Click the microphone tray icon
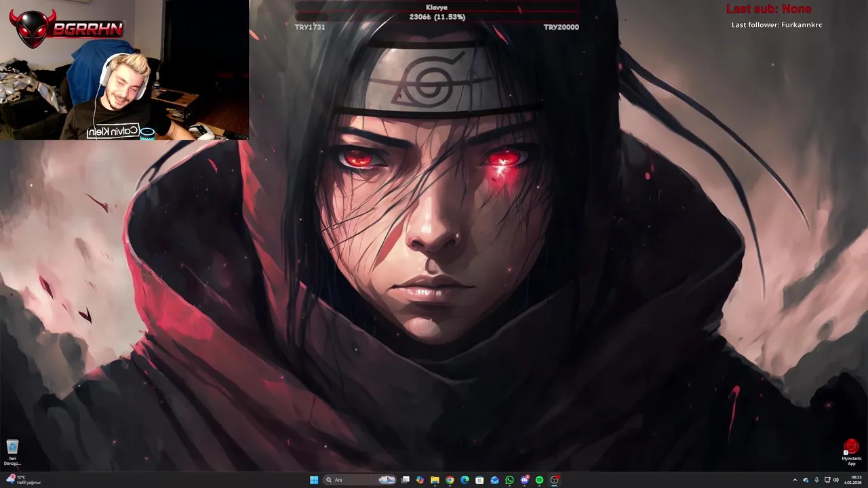 pos(816,480)
